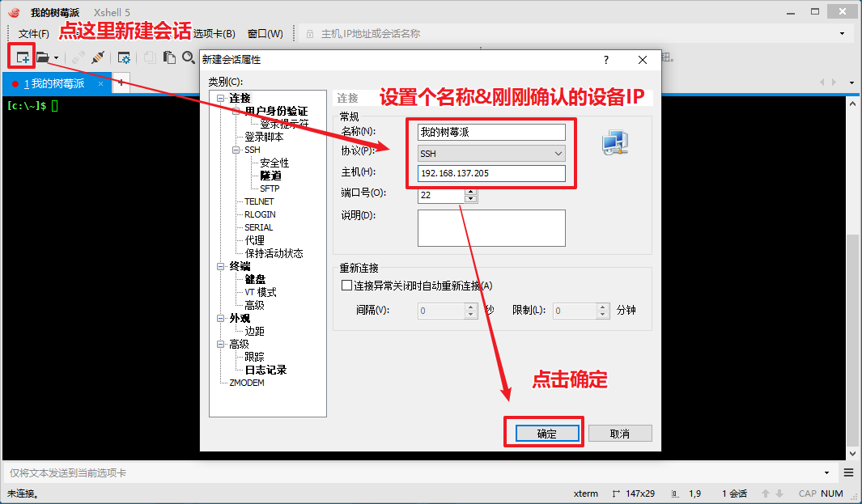Switch to the 我的树莓派 session tab
The height and width of the screenshot is (504, 862).
point(57,83)
